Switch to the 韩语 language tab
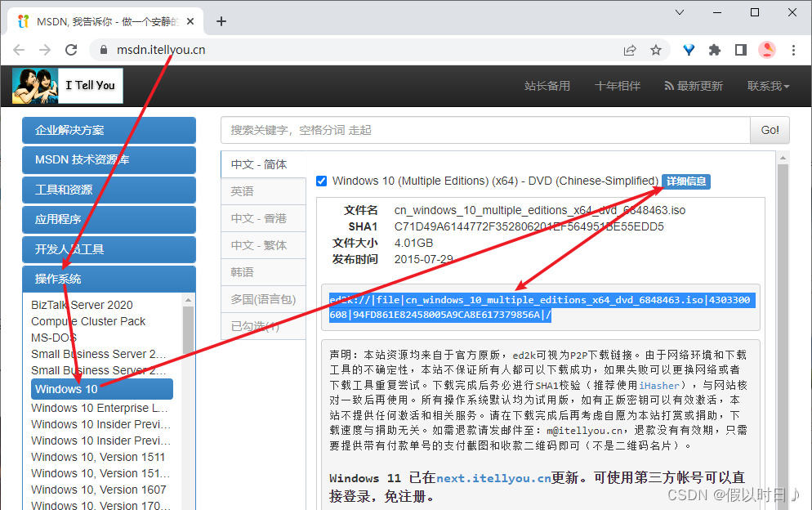 264,272
